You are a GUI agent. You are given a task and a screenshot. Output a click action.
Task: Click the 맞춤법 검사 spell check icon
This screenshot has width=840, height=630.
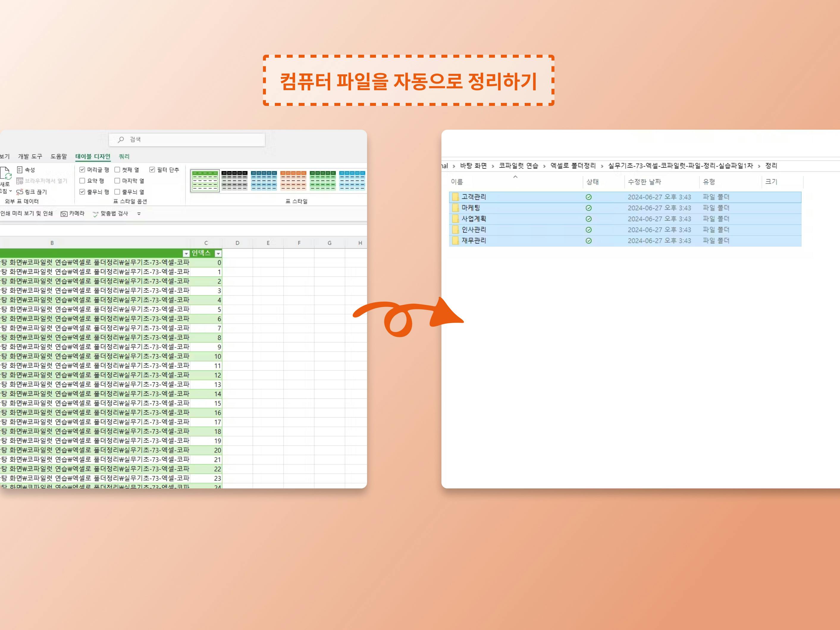(95, 214)
